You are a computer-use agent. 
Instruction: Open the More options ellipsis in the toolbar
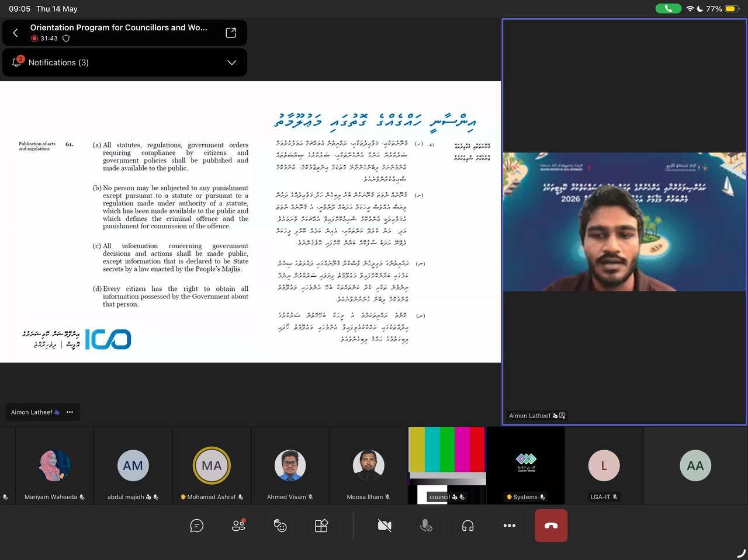[510, 526]
